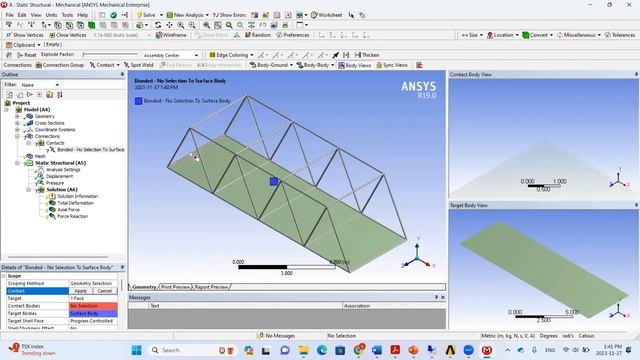
Task: Click the red No Selection Contact Bodies cell
Action: (93, 306)
